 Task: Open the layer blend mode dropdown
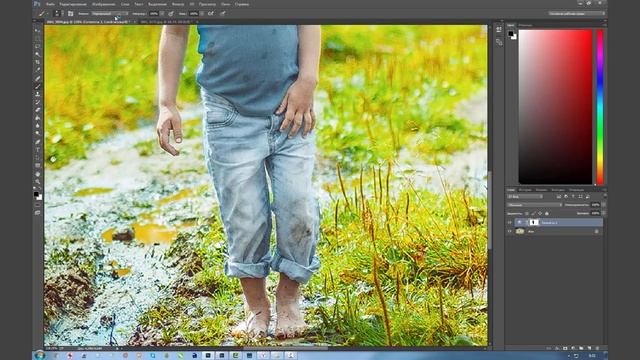coord(534,205)
